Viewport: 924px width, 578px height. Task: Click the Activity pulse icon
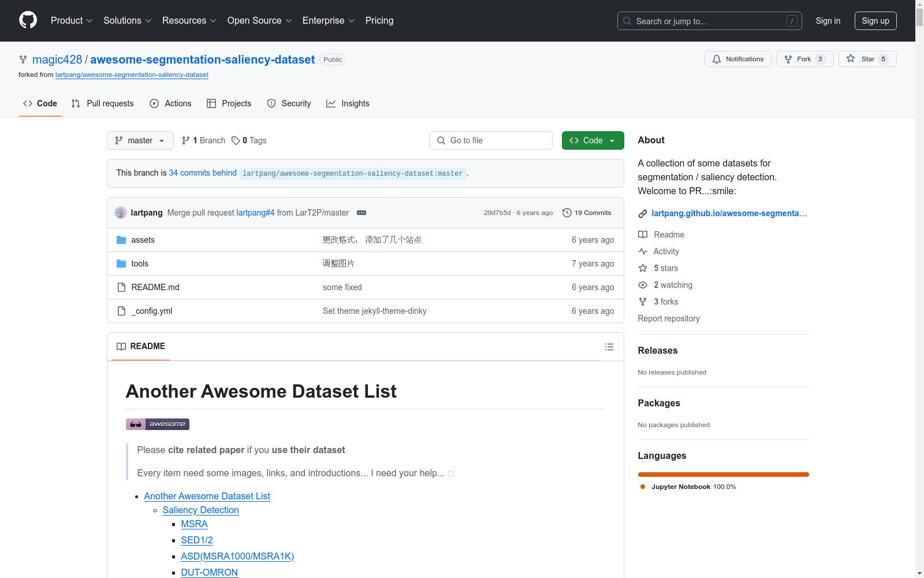point(643,251)
